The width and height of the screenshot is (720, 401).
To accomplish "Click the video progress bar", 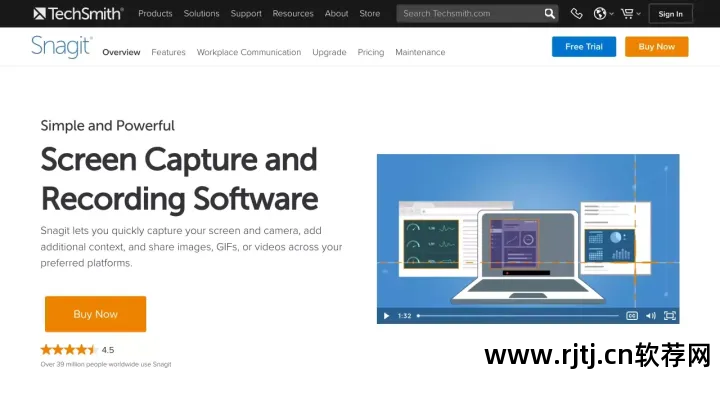I will pos(518,316).
